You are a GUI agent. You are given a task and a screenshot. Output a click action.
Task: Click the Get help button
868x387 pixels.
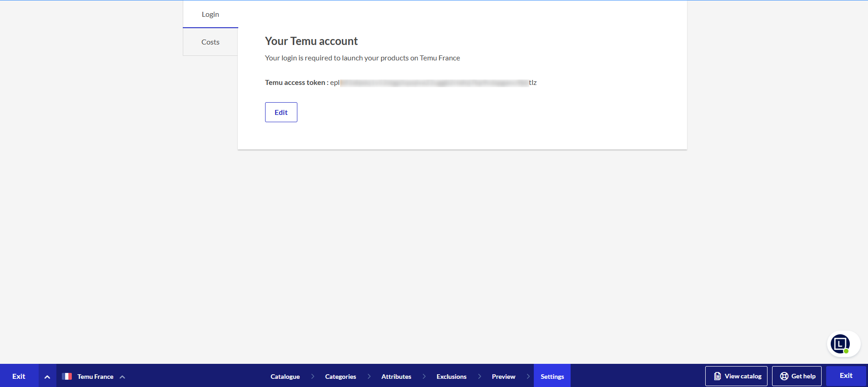(x=797, y=376)
